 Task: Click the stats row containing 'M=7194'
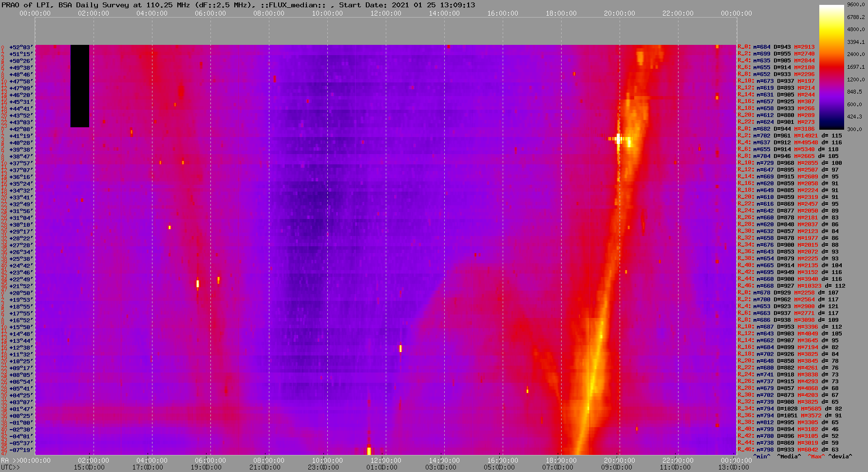point(788,348)
